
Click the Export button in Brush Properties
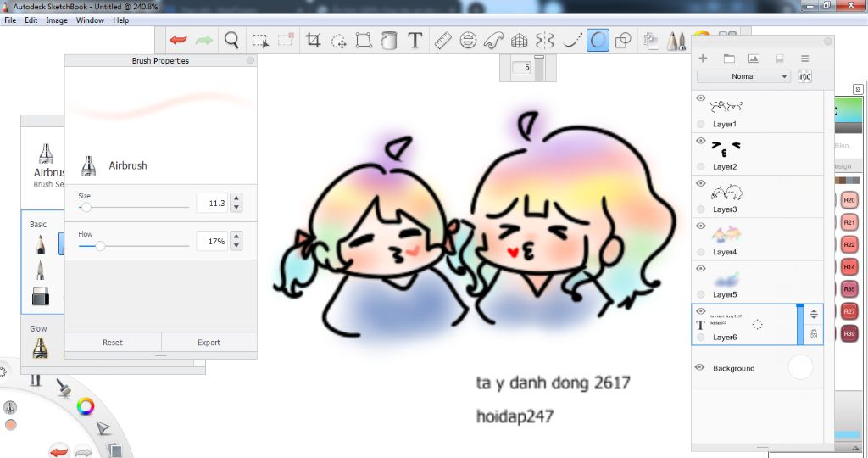[x=209, y=343]
